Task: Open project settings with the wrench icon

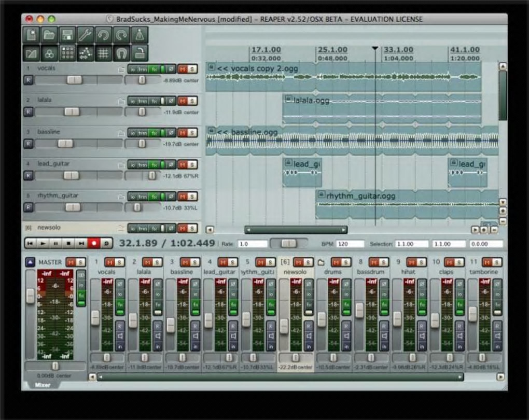Action: pos(86,35)
